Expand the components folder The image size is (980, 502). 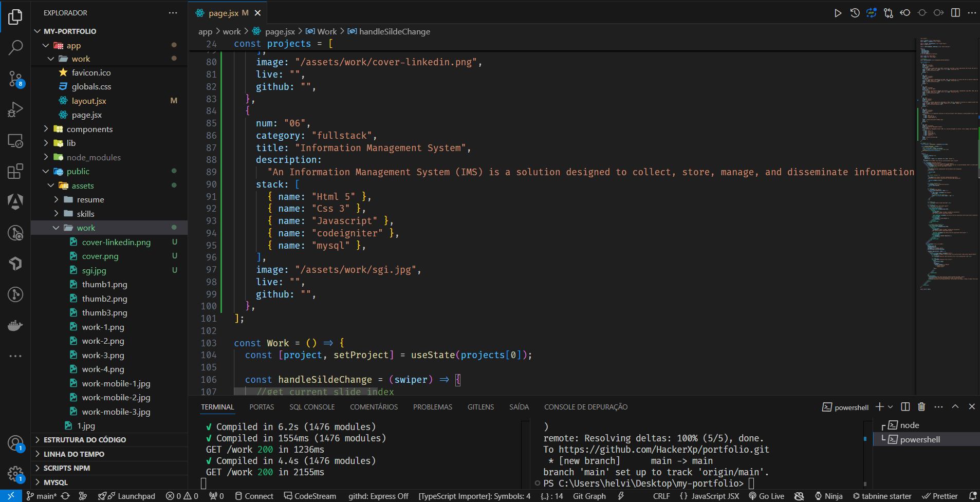[x=89, y=129]
